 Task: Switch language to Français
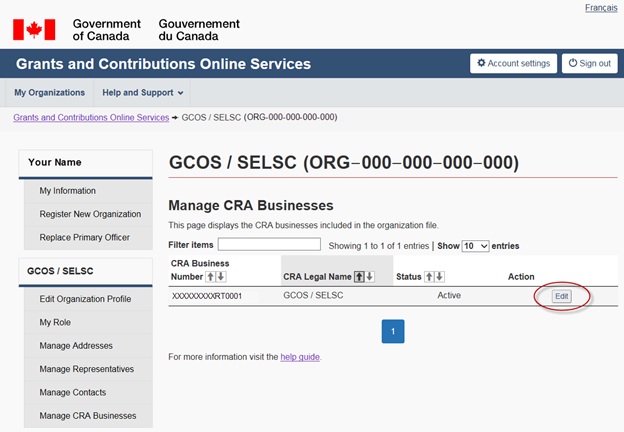[600, 8]
